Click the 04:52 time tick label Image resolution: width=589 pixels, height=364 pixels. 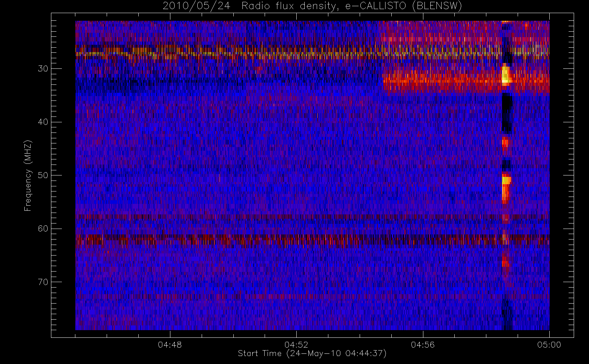pos(296,345)
